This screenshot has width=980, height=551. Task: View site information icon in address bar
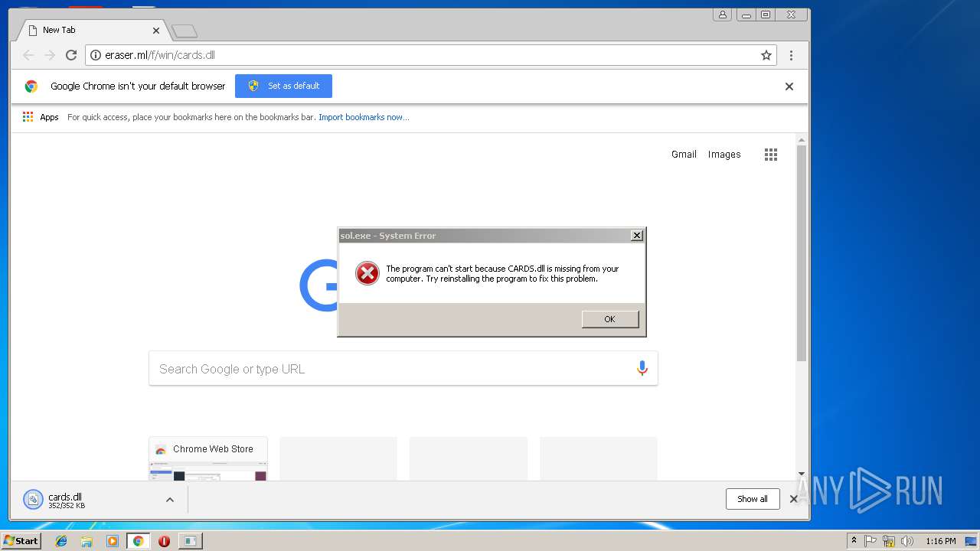click(96, 55)
